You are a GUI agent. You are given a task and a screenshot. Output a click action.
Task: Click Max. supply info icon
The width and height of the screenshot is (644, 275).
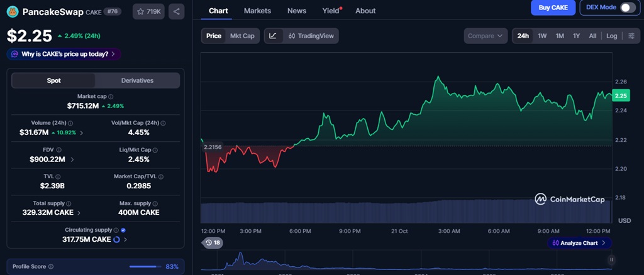click(x=156, y=203)
